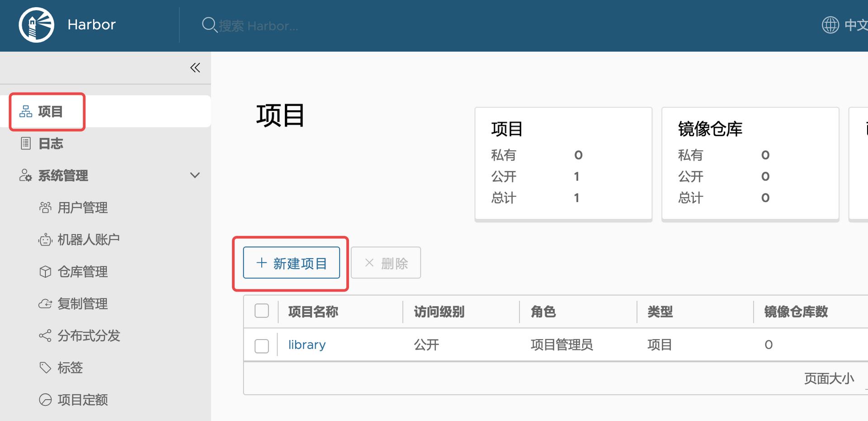Click the distribution share icon
This screenshot has width=868, height=421.
(x=45, y=336)
